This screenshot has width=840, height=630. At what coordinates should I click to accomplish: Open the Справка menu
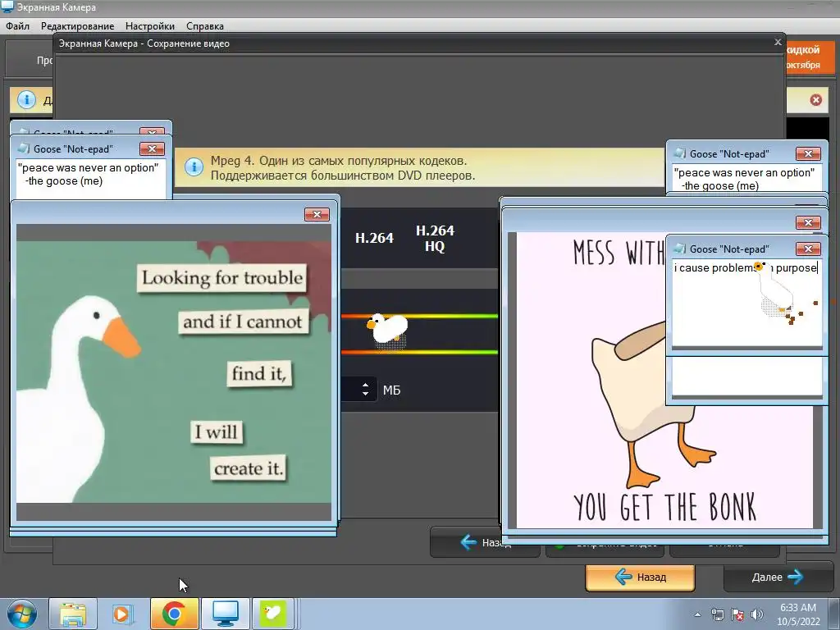coord(204,25)
